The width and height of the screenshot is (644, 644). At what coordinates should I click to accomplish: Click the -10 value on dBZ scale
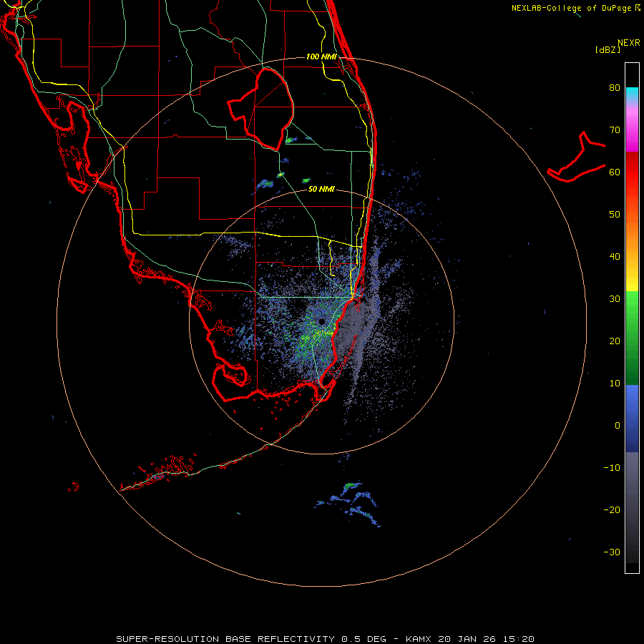point(612,468)
